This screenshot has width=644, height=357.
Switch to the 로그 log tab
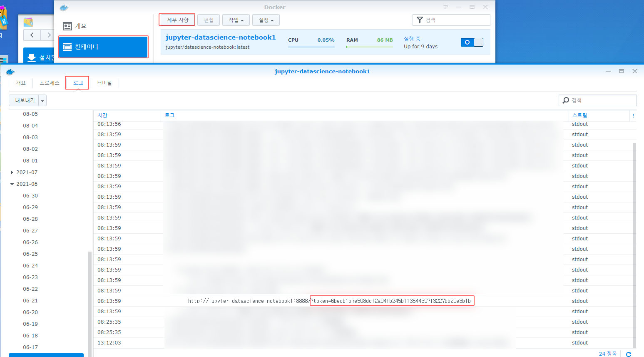click(78, 83)
